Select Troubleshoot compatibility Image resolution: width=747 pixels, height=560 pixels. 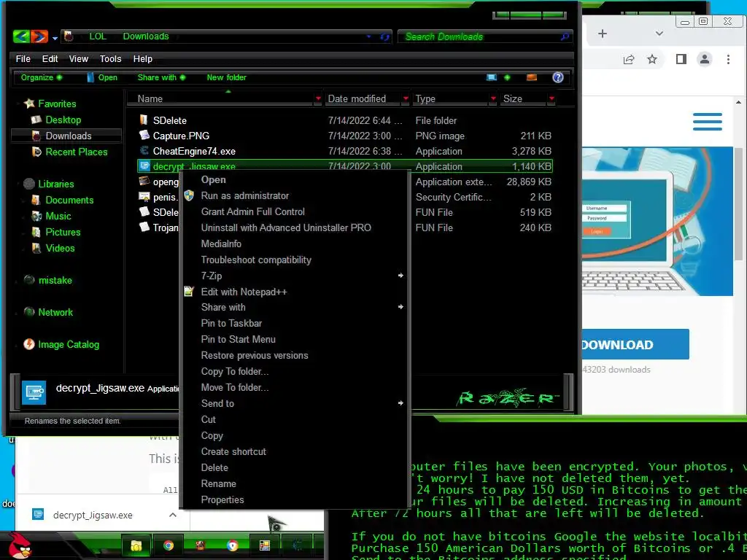[256, 260]
